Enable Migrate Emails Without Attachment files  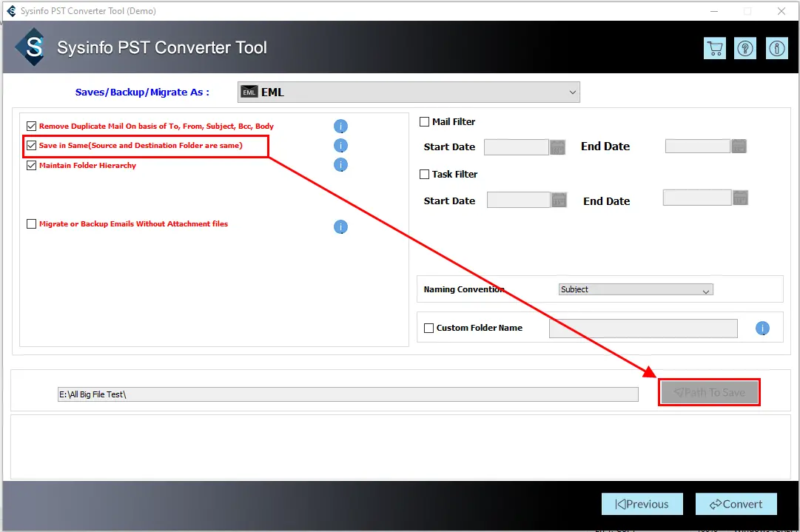31,224
